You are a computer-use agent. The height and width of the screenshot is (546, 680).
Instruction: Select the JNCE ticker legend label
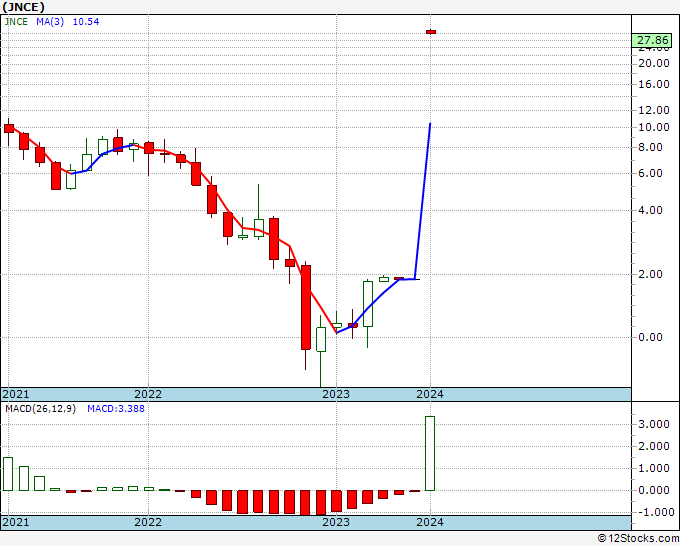point(16,21)
